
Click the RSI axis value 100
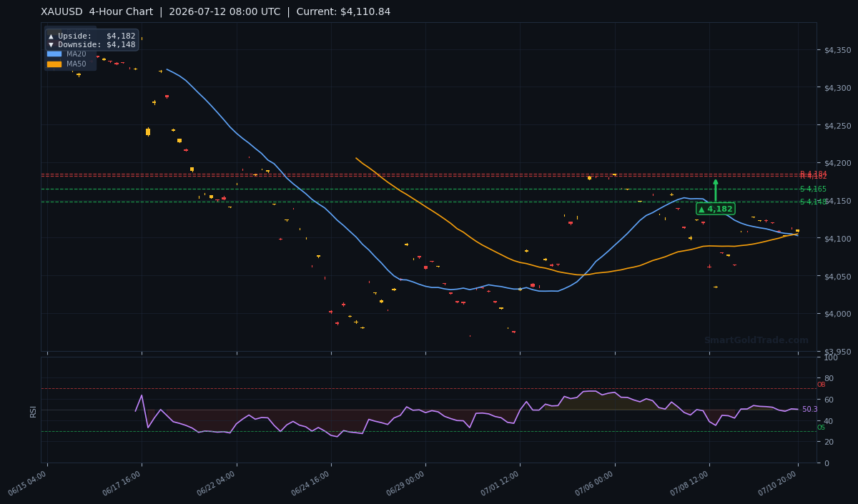coord(831,357)
